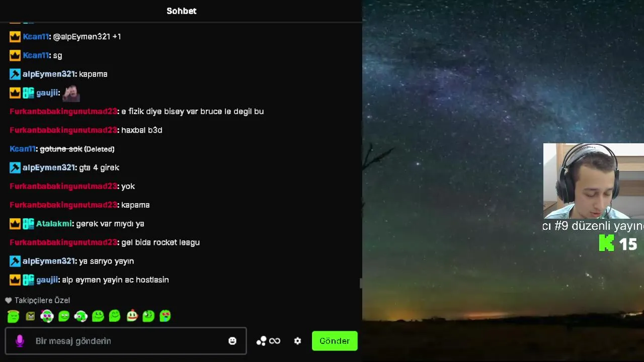644x362 pixels.
Task: Select the crying heart-eyes green emote
Action: pos(165,316)
